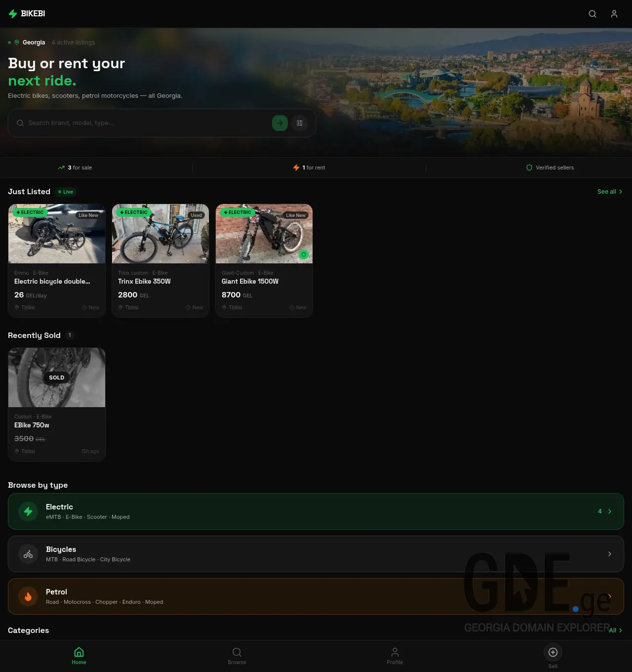
Task: Click the Petrol category flame icon
Action: click(28, 596)
